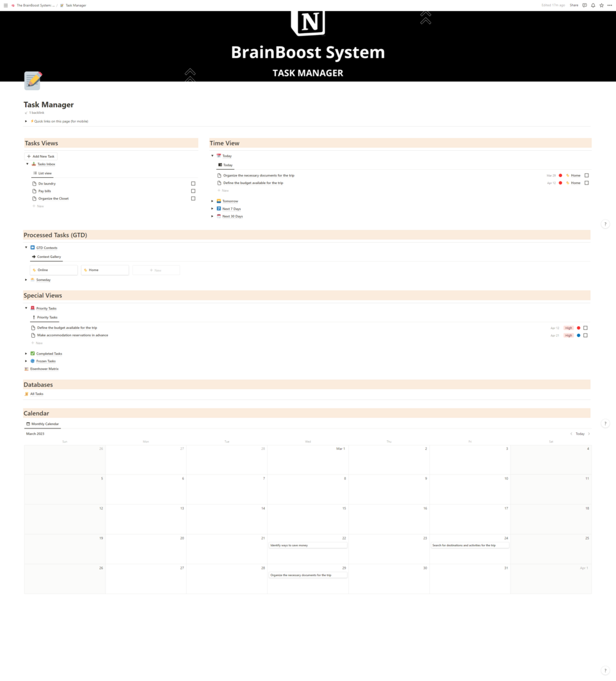The image size is (616, 681).
Task: Click the Next 30 Days calendar icon
Action: 219,216
